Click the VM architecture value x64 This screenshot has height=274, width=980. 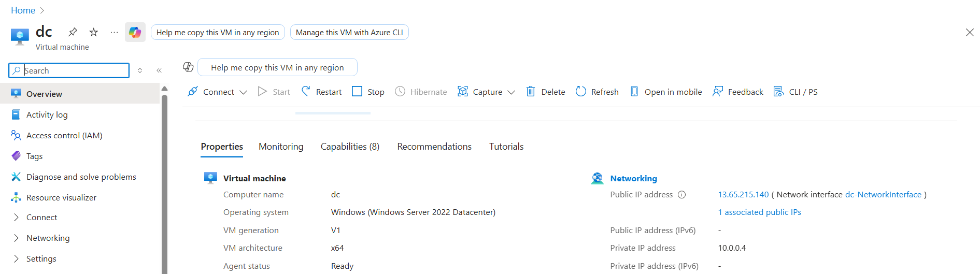[x=337, y=248]
